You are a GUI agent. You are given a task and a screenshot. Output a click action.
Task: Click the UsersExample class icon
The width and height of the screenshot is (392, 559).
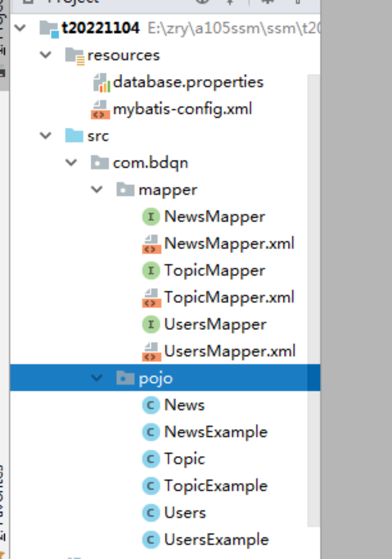(x=151, y=540)
